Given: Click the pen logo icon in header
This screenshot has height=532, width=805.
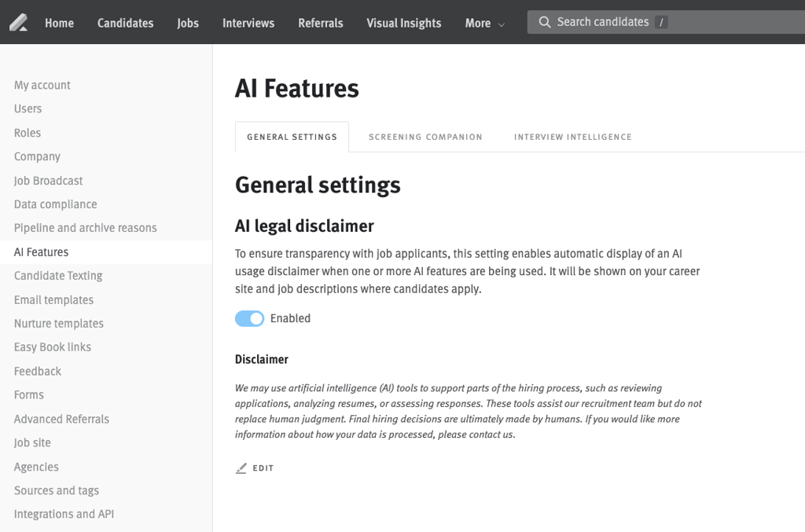Looking at the screenshot, I should 18,23.
